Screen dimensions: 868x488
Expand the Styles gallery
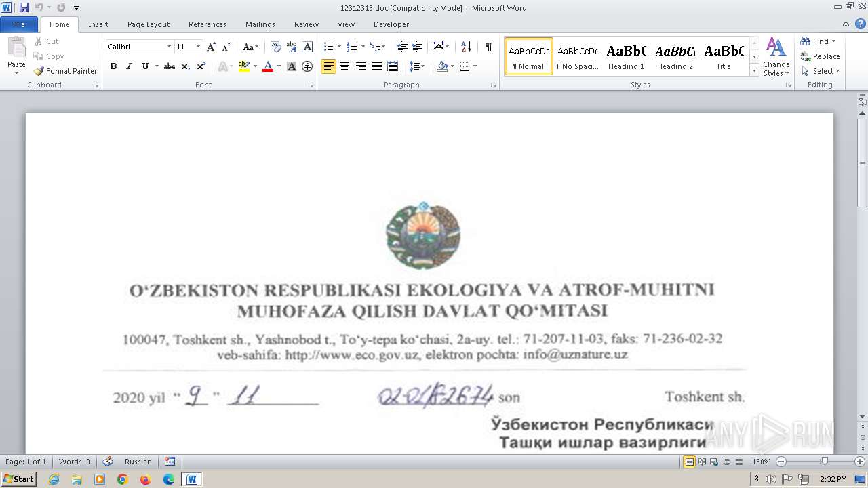click(x=754, y=70)
